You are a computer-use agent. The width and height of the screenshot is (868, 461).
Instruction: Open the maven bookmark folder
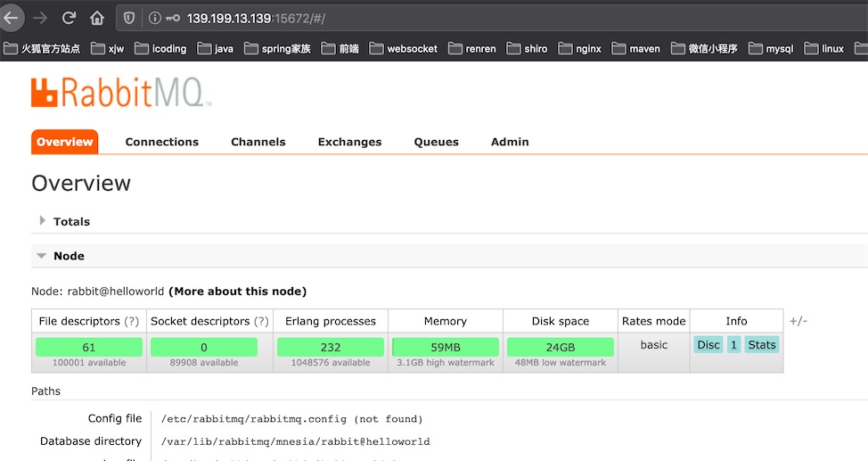[636, 49]
